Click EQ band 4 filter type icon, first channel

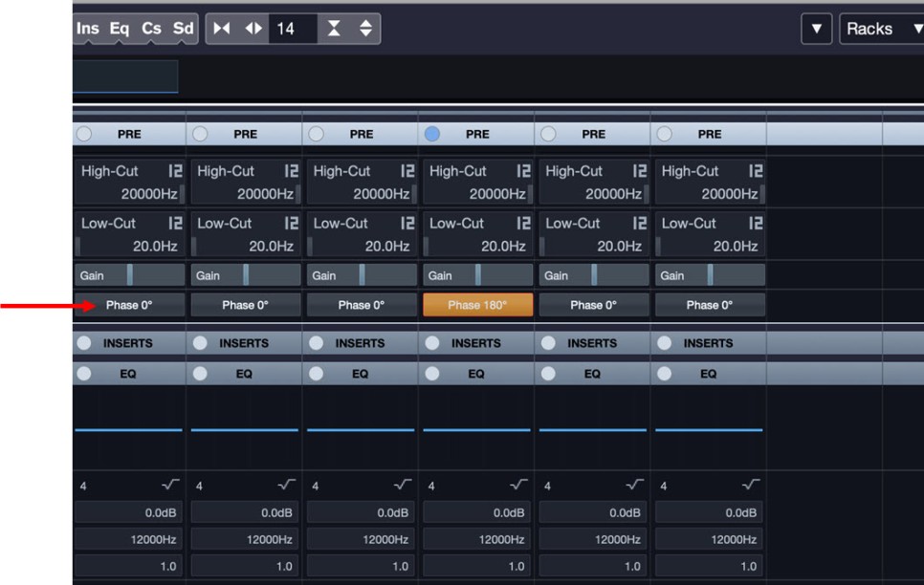click(170, 486)
